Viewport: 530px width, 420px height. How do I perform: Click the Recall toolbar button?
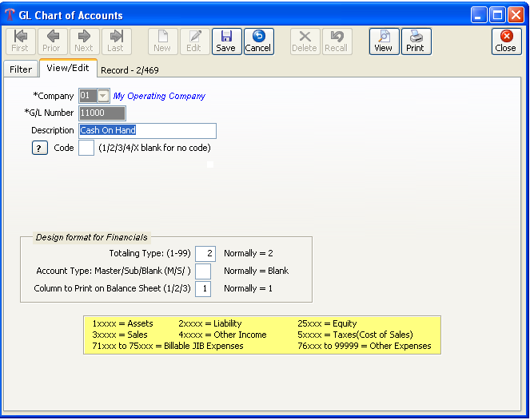(337, 42)
